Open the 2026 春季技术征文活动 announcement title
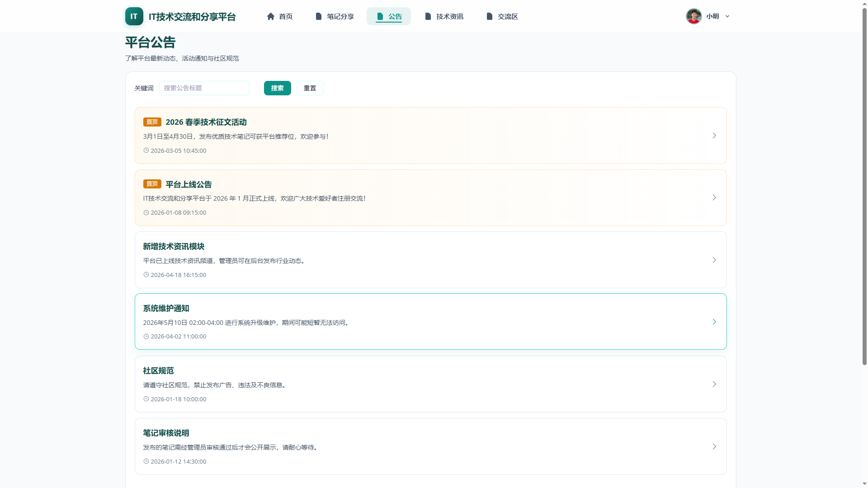 coord(206,122)
